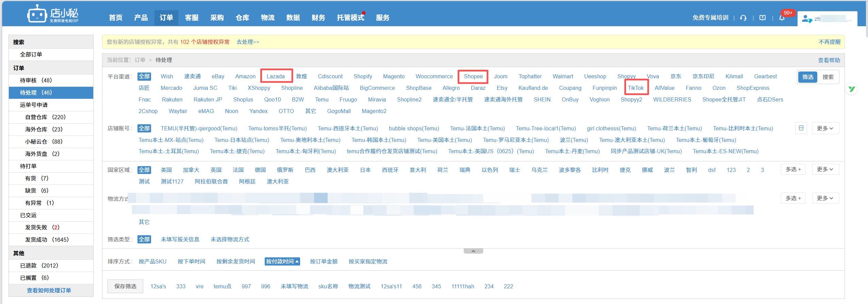Enable 多选+ for logistics methods
The image size is (868, 304).
tap(793, 198)
